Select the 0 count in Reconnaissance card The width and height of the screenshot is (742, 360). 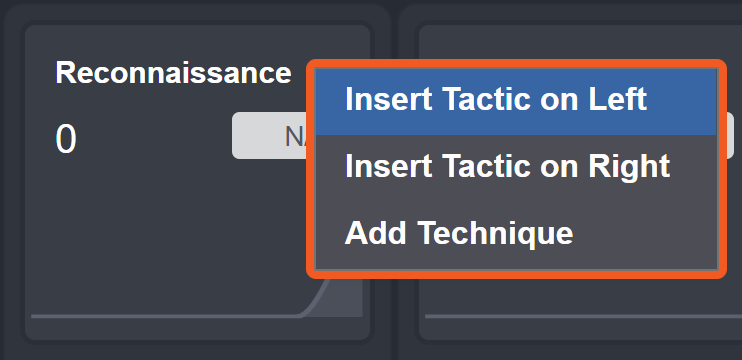tap(66, 140)
